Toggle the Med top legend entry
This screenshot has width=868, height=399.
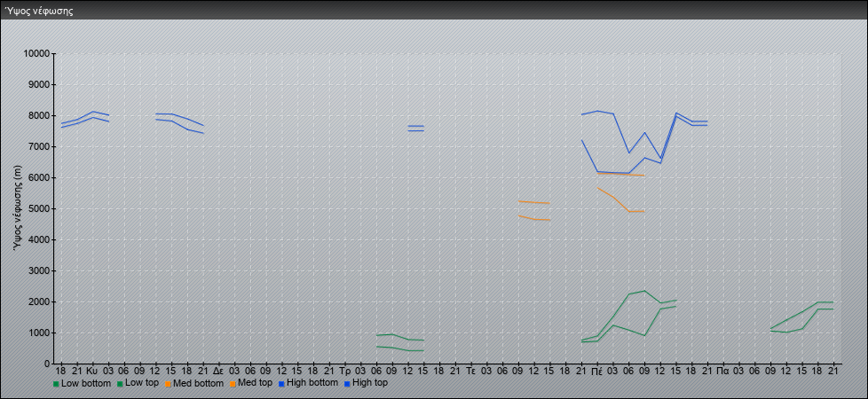coord(251,383)
